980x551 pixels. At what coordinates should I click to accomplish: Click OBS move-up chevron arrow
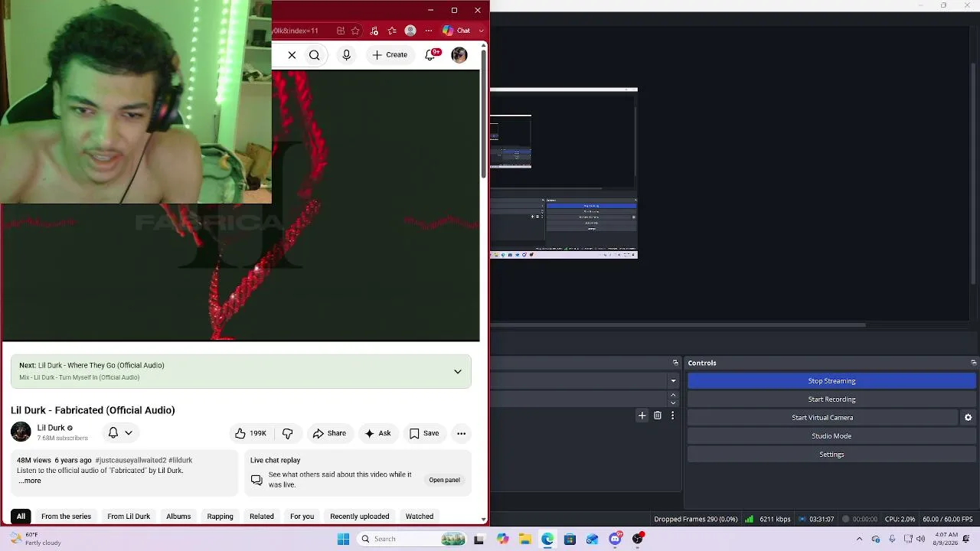click(673, 395)
